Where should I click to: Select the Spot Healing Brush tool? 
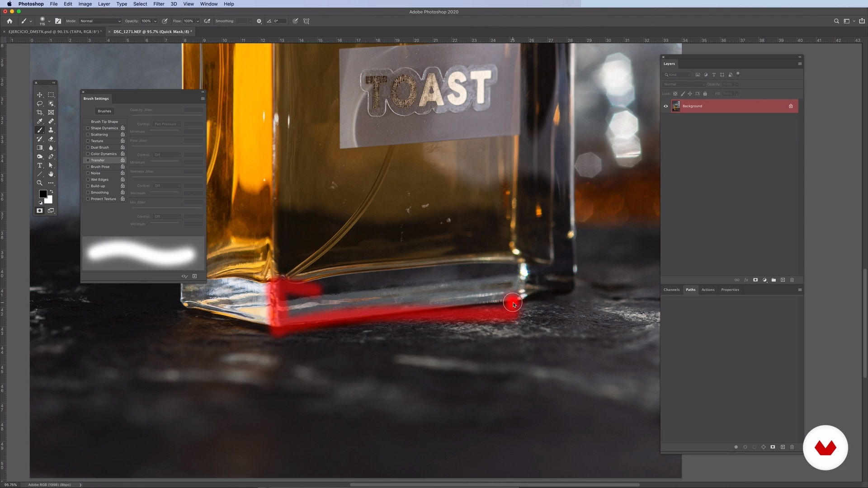click(x=51, y=121)
